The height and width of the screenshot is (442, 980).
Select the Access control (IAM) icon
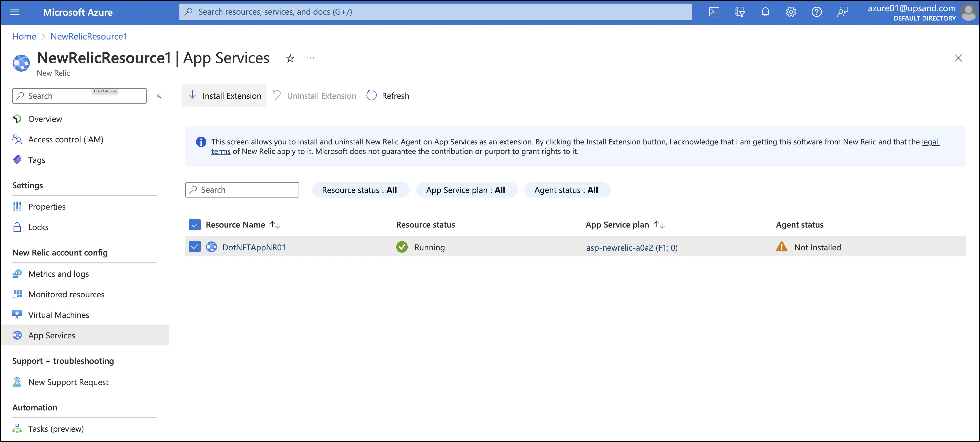(x=17, y=139)
